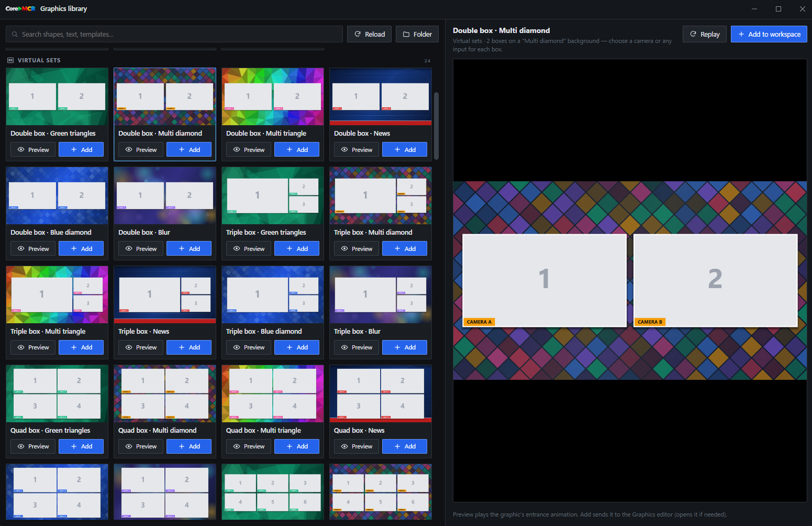Select Triple box · Multi diamond thumbnail

click(381, 195)
